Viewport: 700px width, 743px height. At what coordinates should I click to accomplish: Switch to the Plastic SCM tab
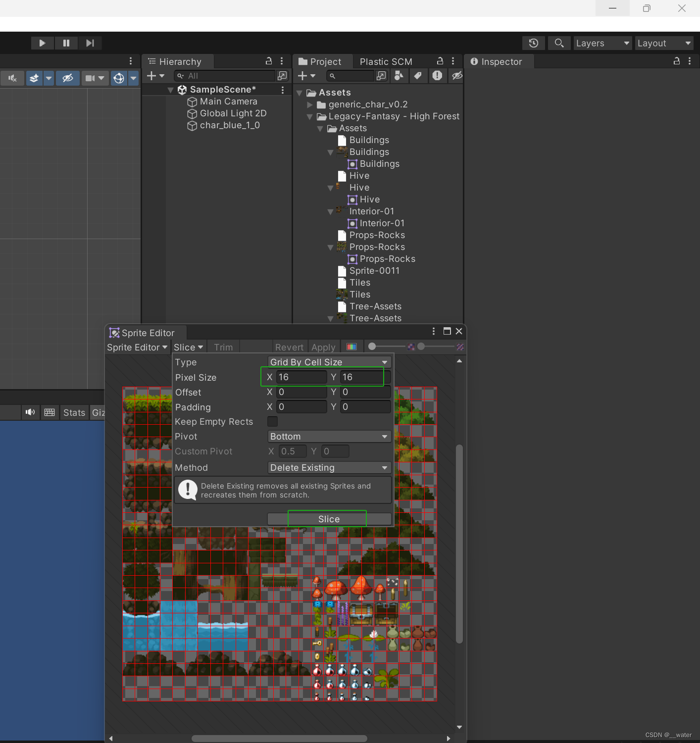(386, 61)
